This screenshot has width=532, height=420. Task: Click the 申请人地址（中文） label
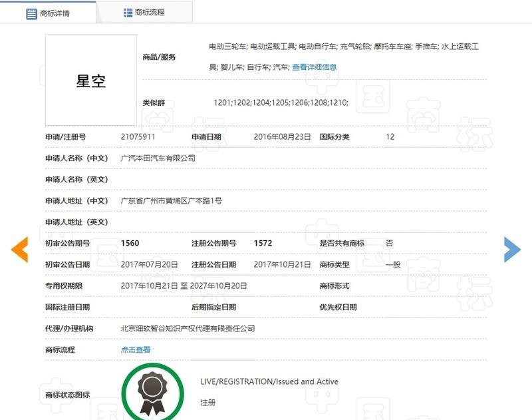point(76,200)
